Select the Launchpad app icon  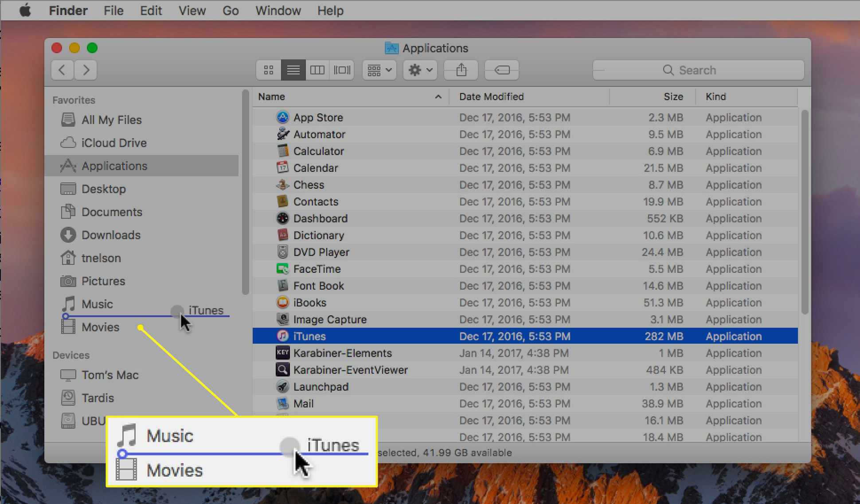pyautogui.click(x=282, y=387)
